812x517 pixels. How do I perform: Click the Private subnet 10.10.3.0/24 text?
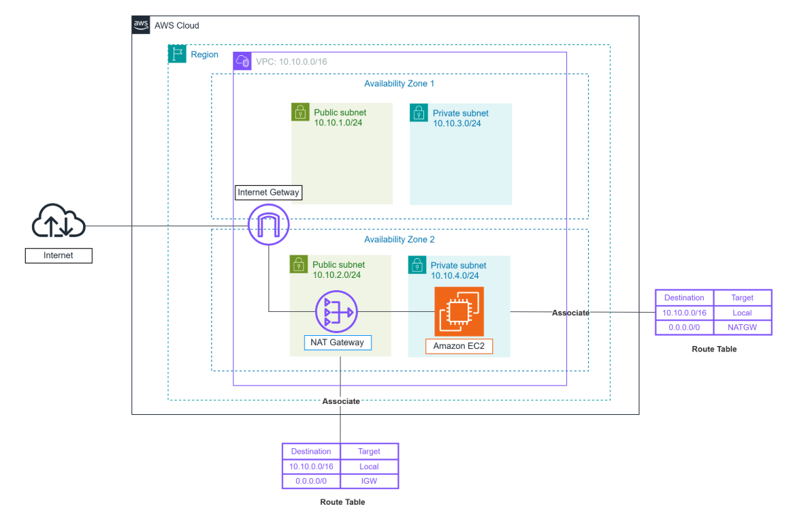point(460,118)
